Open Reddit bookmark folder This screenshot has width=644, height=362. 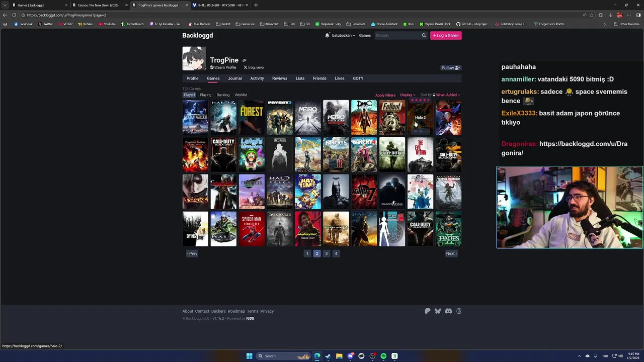click(x=223, y=24)
